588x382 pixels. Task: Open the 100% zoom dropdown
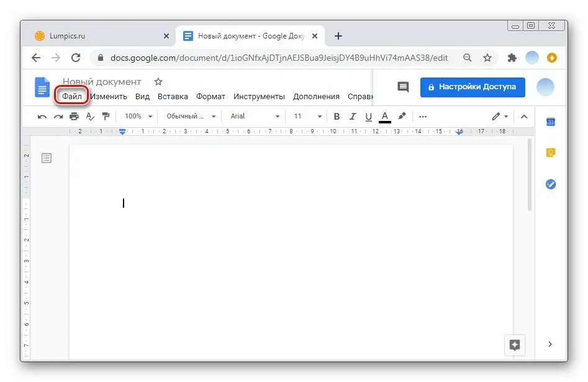138,117
